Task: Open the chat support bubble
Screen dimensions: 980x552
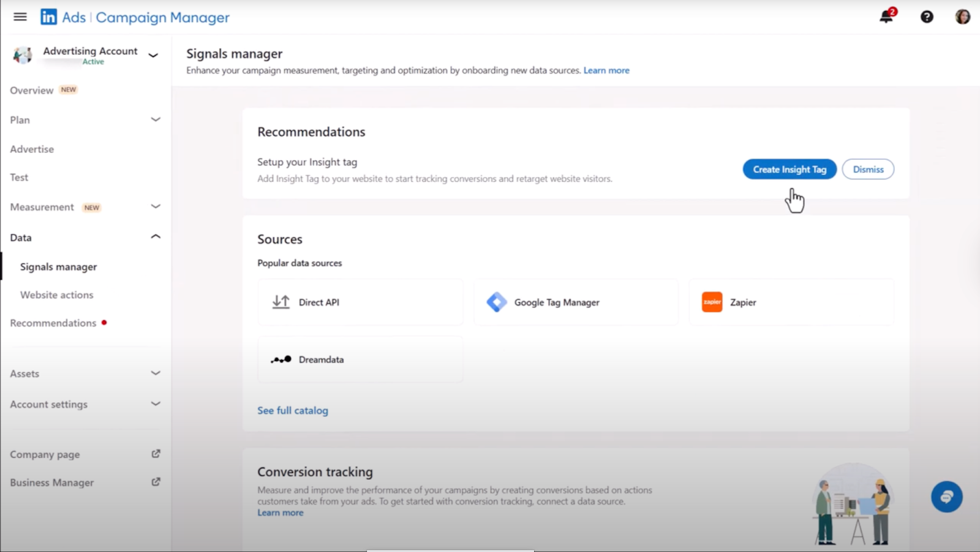Action: 946,496
